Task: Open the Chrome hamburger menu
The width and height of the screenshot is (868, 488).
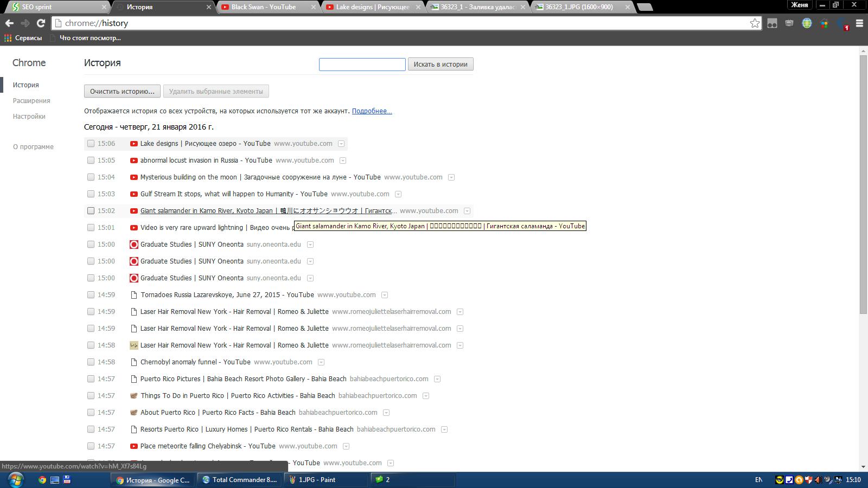Action: 859,23
